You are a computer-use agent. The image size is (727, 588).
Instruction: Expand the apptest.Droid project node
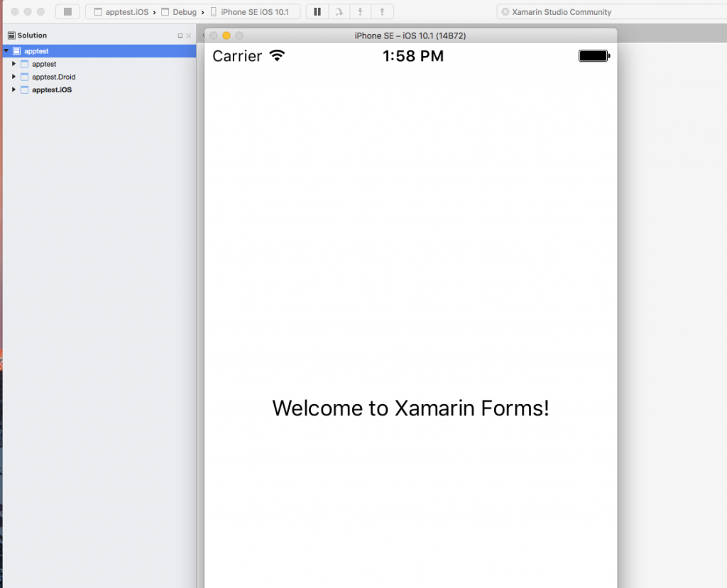13,77
